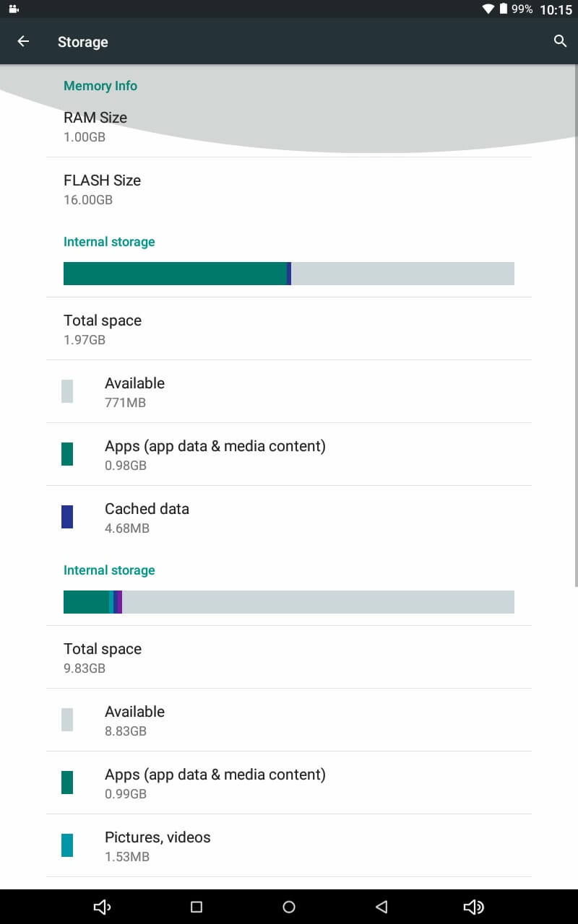Click the second internal storage usage bar
This screenshot has width=578, height=924.
(289, 602)
